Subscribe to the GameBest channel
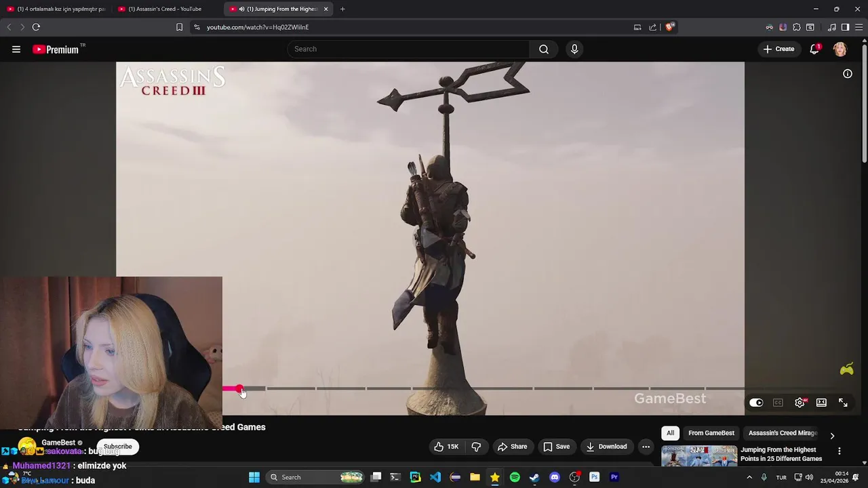Image resolution: width=868 pixels, height=488 pixels. click(118, 447)
